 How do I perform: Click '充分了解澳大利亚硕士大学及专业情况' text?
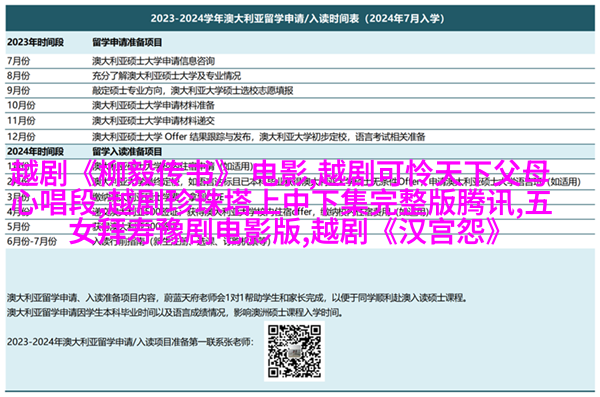coord(166,75)
